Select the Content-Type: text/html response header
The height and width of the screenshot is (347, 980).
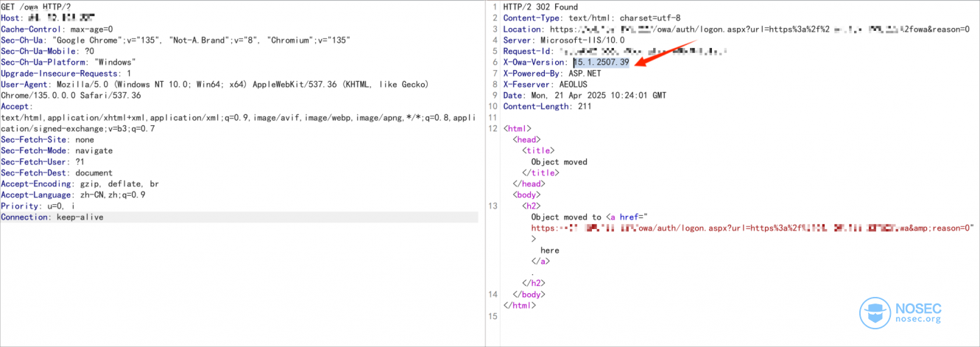(592, 18)
